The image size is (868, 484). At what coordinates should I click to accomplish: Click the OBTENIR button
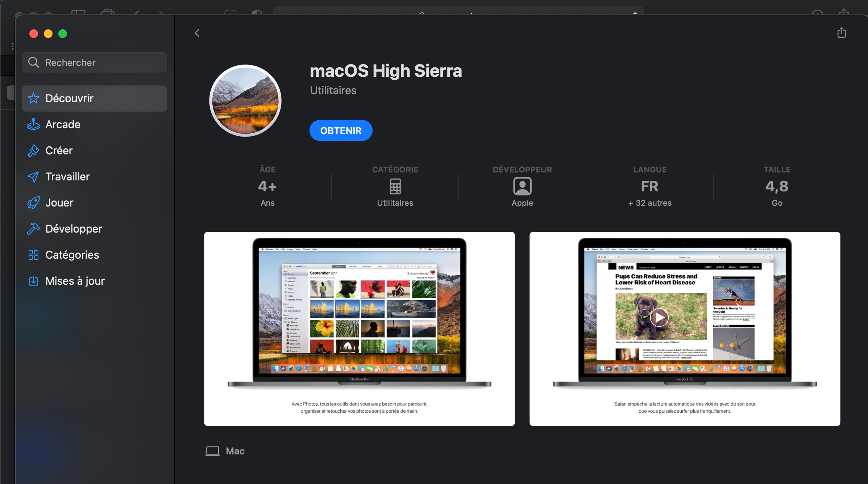point(341,130)
